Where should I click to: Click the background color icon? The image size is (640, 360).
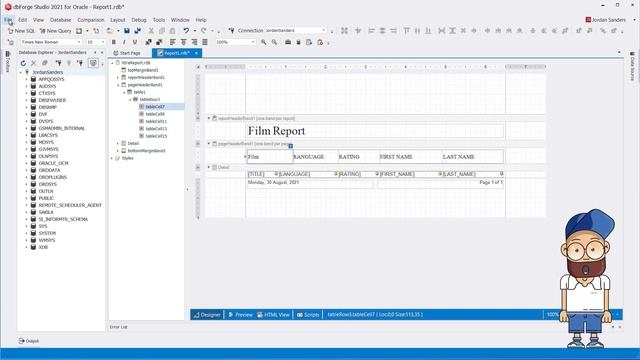(159, 42)
